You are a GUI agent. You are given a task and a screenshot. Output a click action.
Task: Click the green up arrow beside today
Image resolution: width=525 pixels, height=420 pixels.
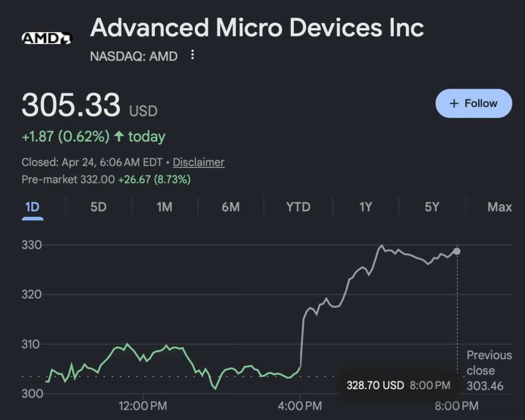pyautogui.click(x=119, y=136)
